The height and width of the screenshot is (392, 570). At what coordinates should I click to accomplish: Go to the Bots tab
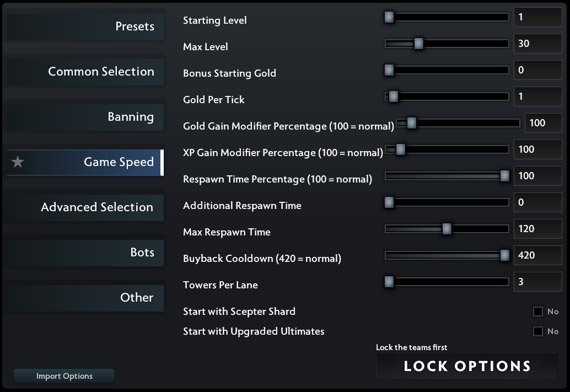[85, 253]
